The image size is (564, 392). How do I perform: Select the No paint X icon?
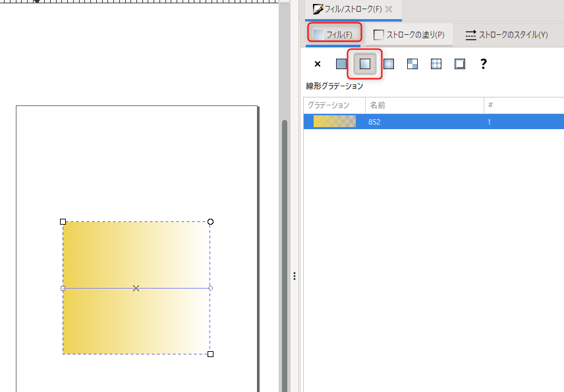[318, 64]
